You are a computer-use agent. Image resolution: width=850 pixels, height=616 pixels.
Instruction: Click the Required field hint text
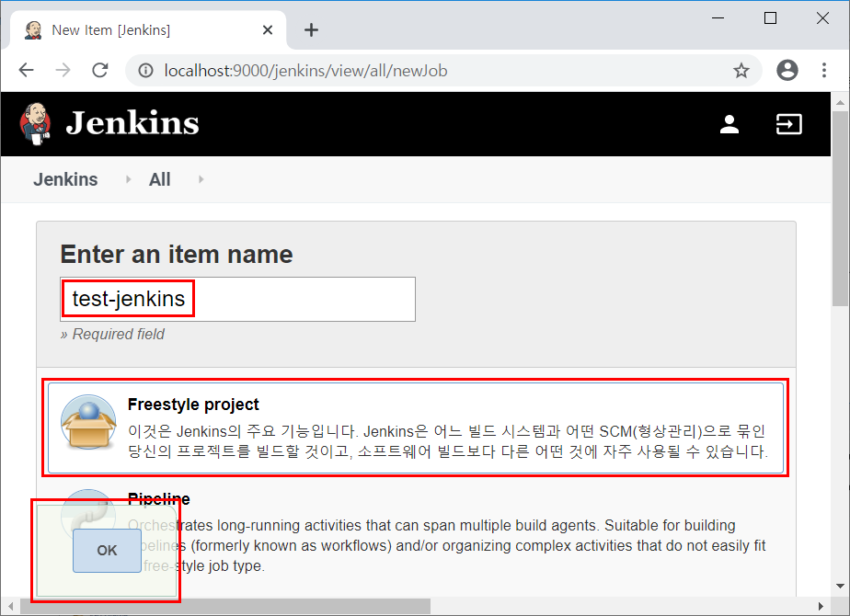[112, 335]
